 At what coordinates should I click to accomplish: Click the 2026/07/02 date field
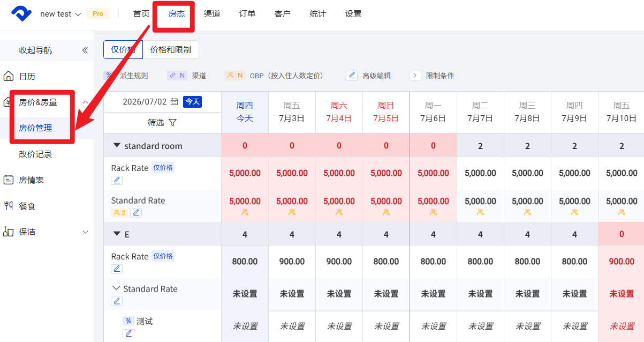(145, 102)
